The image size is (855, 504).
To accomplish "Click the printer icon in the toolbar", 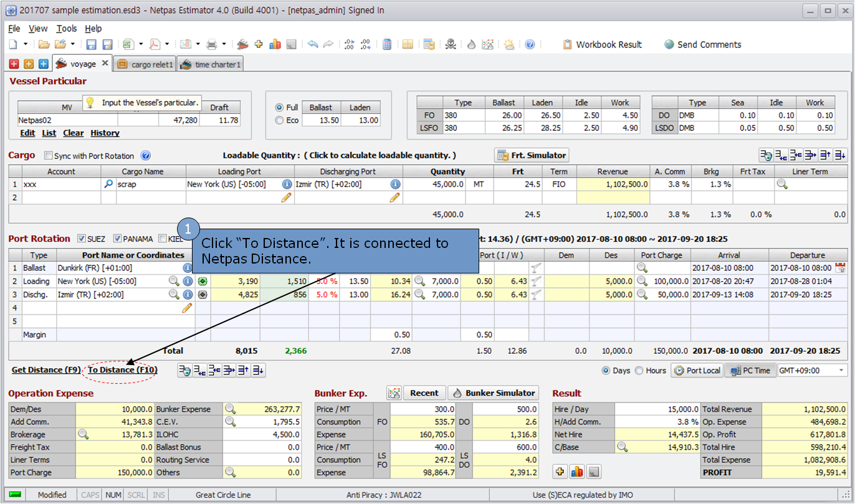I will [211, 44].
